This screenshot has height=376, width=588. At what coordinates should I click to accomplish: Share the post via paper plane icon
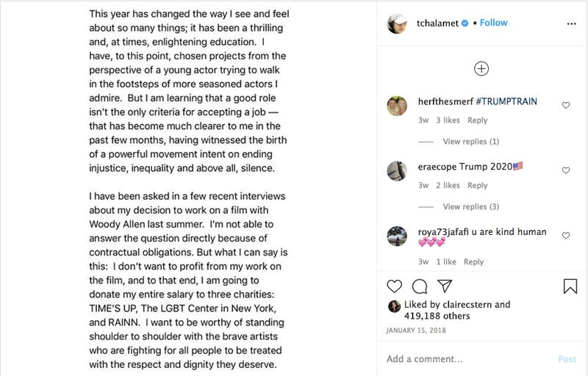coord(444,286)
